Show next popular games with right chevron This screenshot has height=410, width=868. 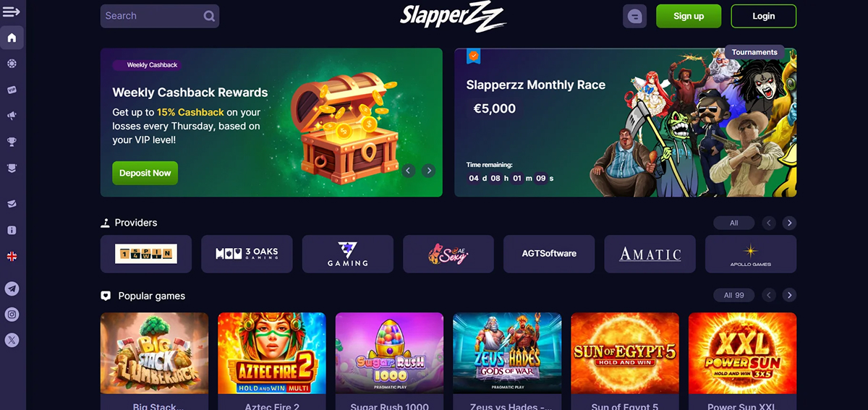pyautogui.click(x=789, y=295)
